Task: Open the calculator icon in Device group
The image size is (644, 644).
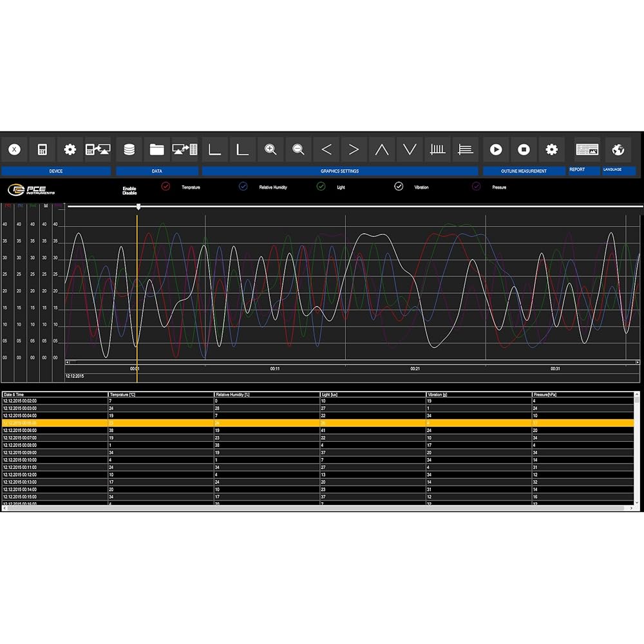Action: pyautogui.click(x=43, y=149)
